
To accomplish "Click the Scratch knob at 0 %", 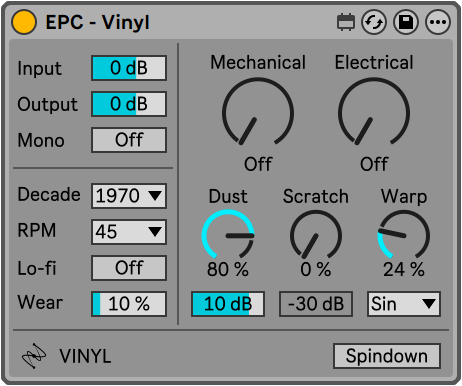I will 316,235.
